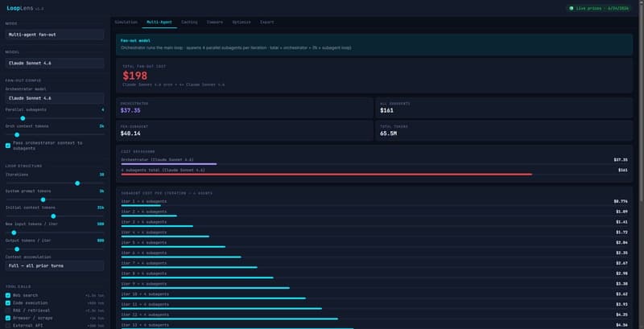Image resolution: width=644 pixels, height=329 pixels.
Task: Click the green live status dot
Action: tap(571, 8)
